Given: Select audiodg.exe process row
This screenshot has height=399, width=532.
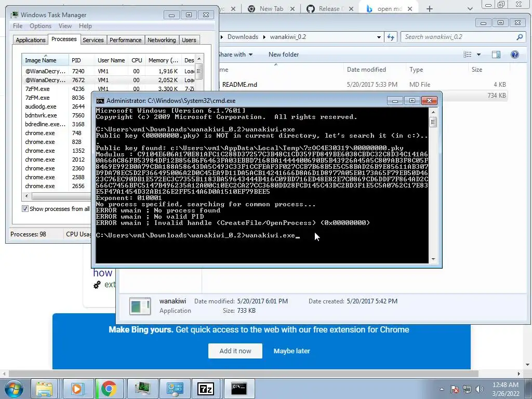Looking at the screenshot, I should [57, 107].
